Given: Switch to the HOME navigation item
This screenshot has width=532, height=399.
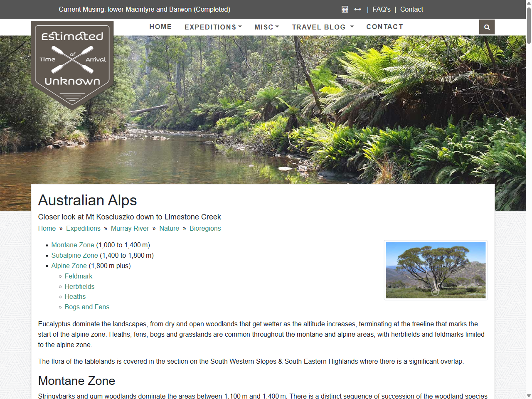Looking at the screenshot, I should pos(160,27).
